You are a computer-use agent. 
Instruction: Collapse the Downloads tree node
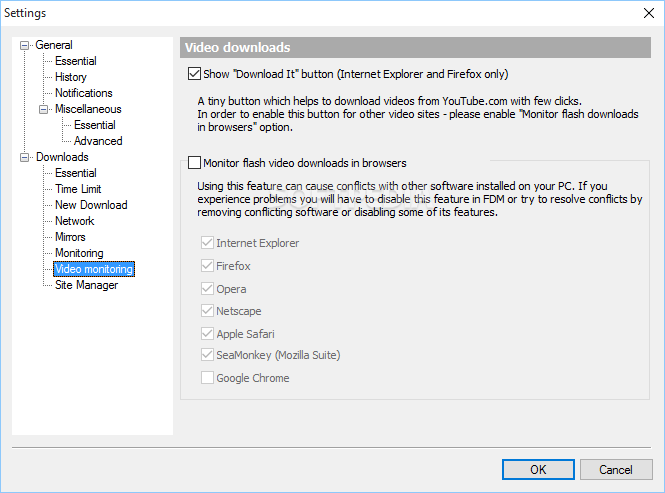25,157
